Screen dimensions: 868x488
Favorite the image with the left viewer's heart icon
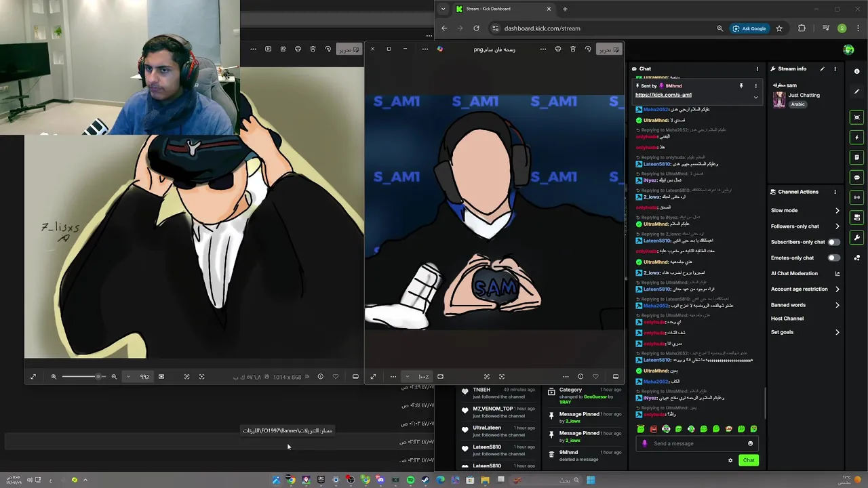pyautogui.click(x=336, y=377)
